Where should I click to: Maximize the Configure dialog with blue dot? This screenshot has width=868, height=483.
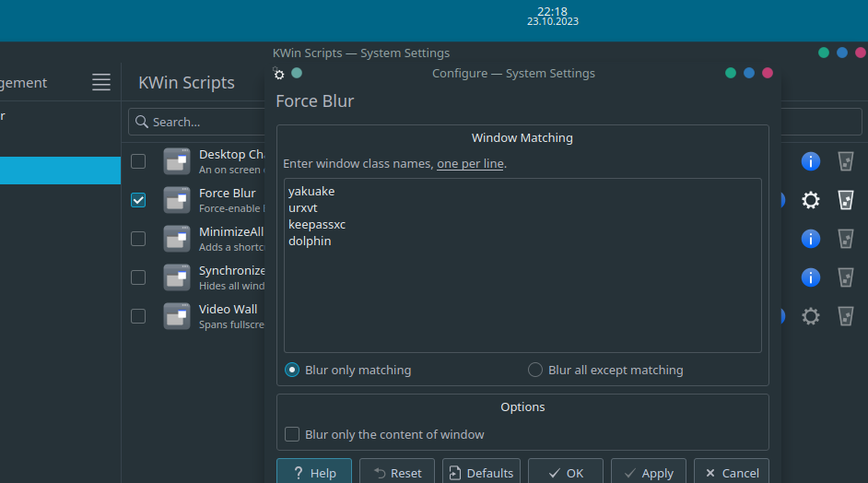(x=749, y=73)
